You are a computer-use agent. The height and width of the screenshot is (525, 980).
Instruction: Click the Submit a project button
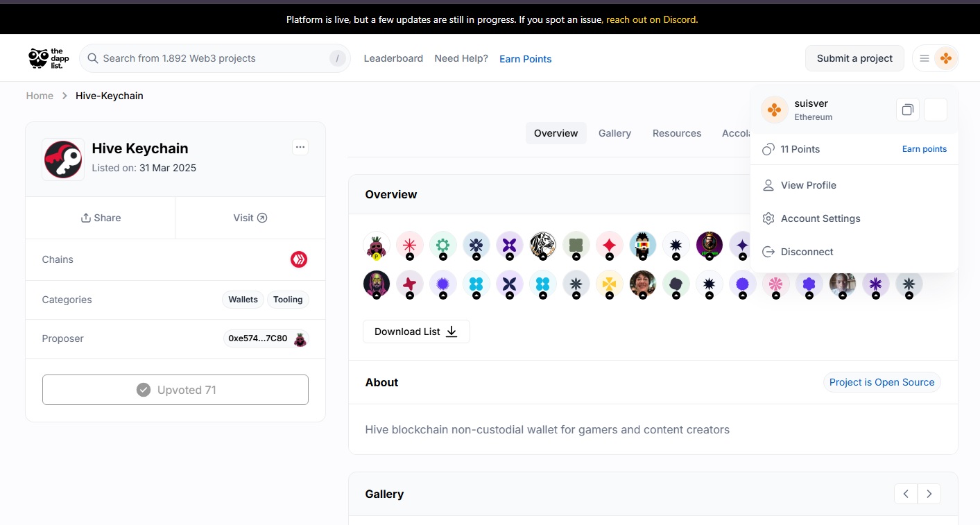tap(854, 58)
